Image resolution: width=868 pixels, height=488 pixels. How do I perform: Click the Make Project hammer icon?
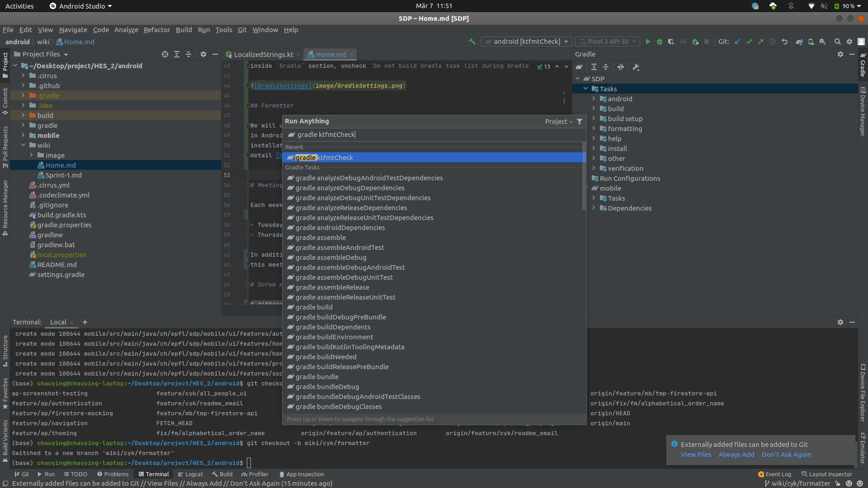(472, 42)
